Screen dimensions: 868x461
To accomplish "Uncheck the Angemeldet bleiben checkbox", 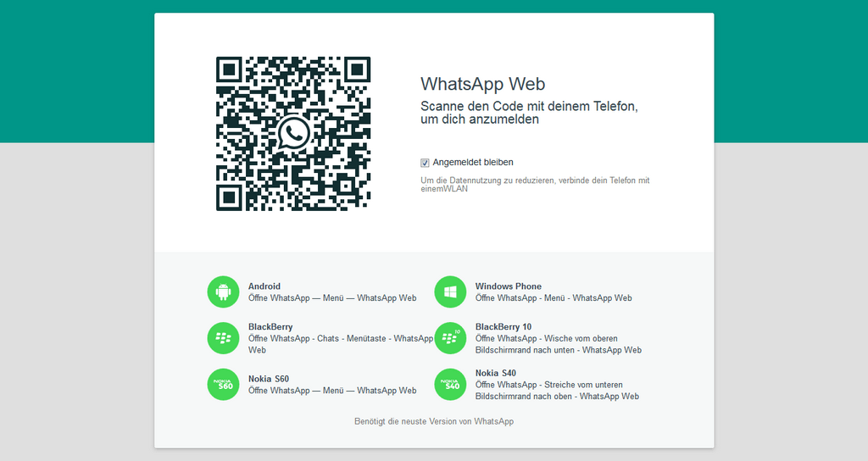I will click(425, 163).
